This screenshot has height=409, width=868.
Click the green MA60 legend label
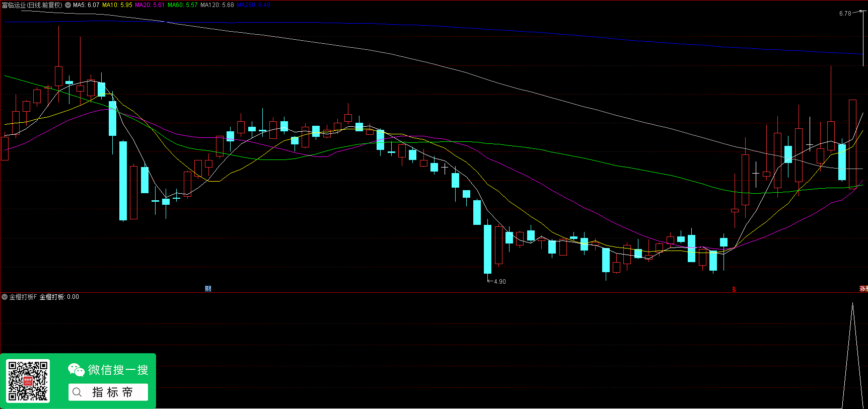click(182, 5)
